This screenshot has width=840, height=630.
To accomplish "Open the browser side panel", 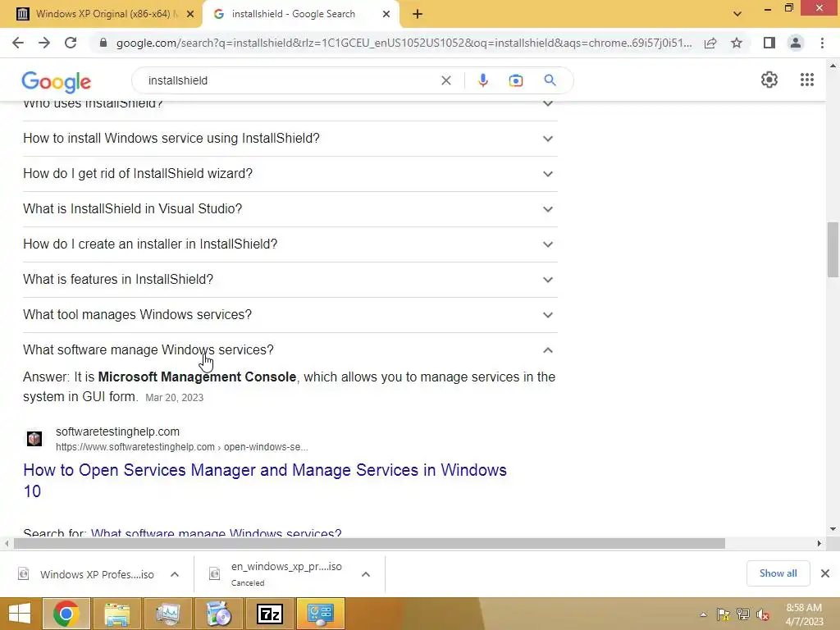I will coord(769,43).
